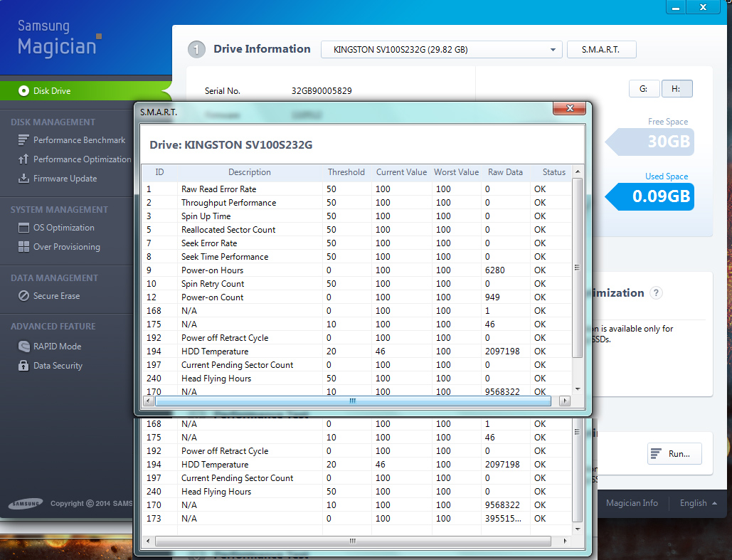This screenshot has height=560, width=732.
Task: Select the Throughput Performance row
Action: [x=356, y=203]
